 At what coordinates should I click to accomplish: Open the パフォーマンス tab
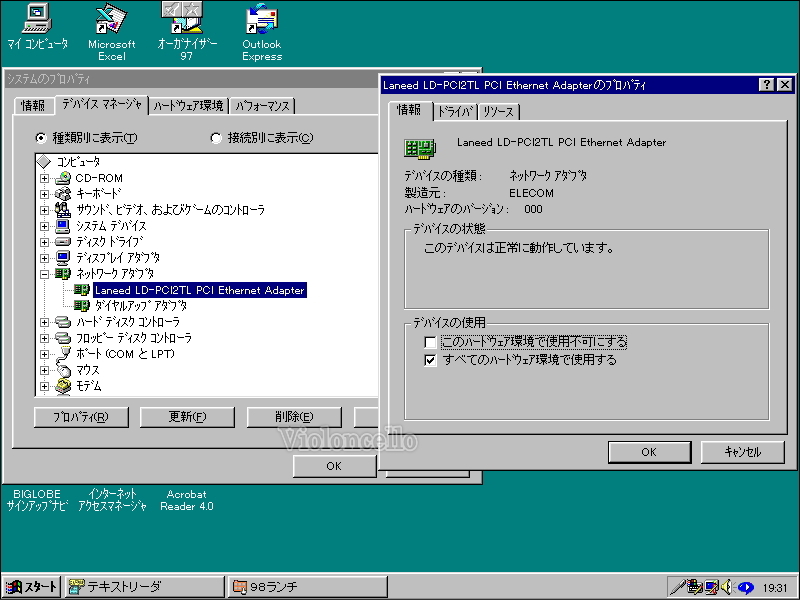pos(262,105)
